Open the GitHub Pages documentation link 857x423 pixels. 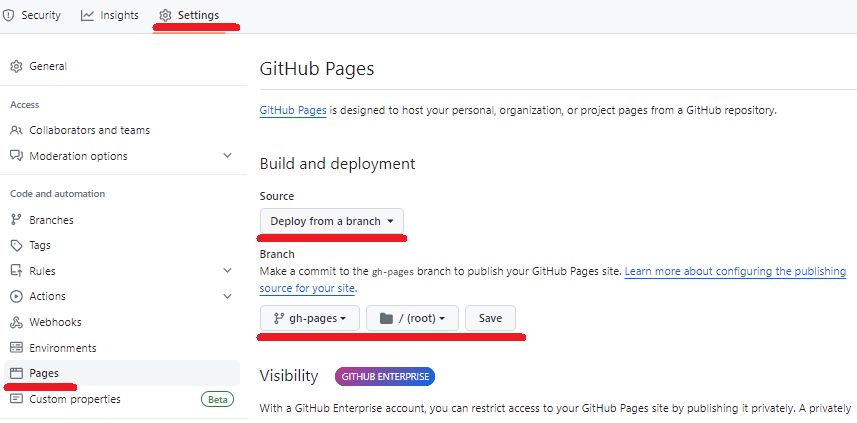tap(293, 110)
